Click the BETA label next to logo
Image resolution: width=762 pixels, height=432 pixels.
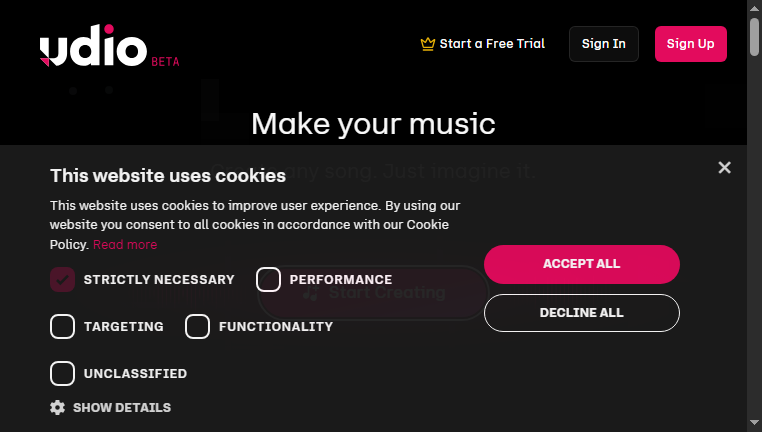pos(165,62)
